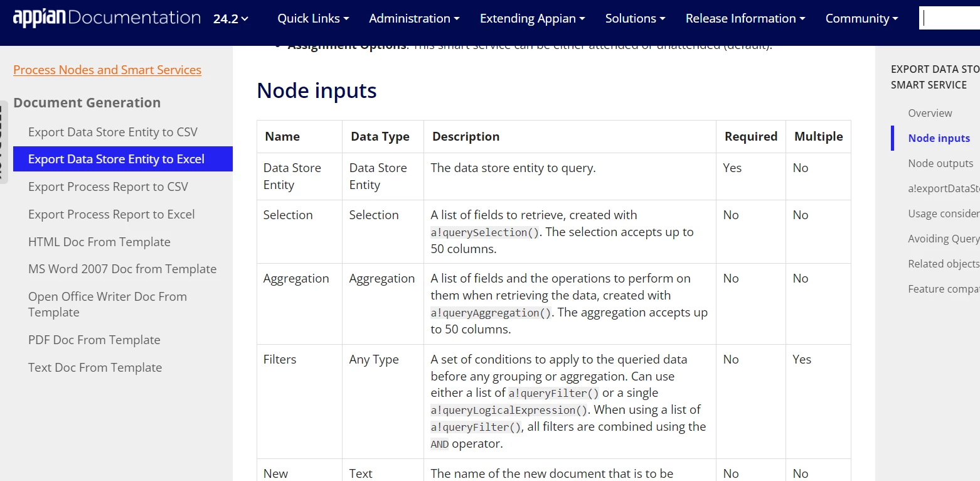Click Yes in the Data Store Entity row
The width and height of the screenshot is (980, 481).
pos(732,168)
